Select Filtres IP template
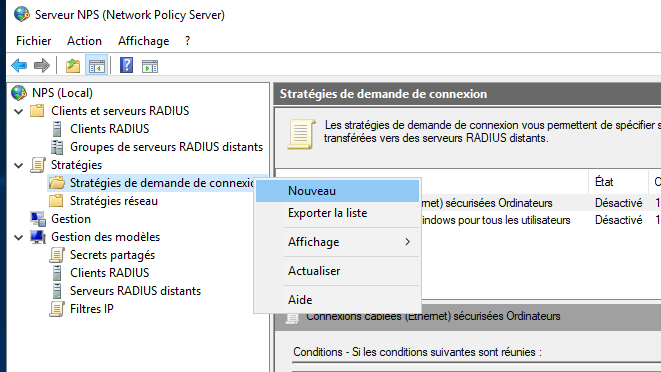Screen dimensions: 661x372 tap(92, 309)
